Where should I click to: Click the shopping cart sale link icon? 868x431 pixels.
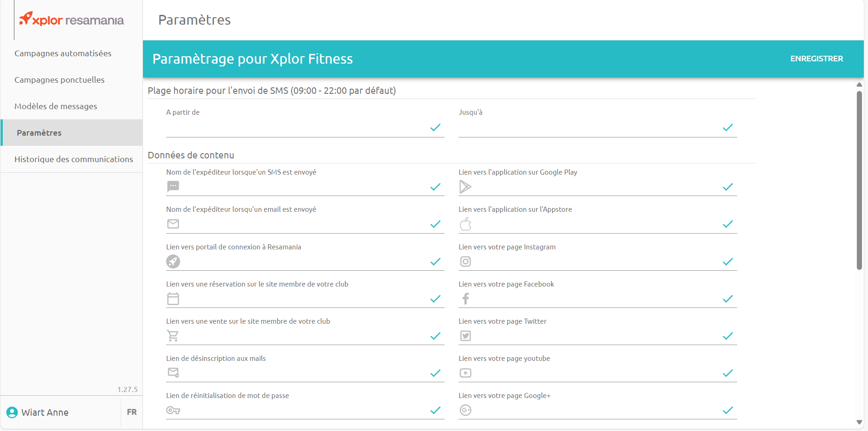(173, 336)
